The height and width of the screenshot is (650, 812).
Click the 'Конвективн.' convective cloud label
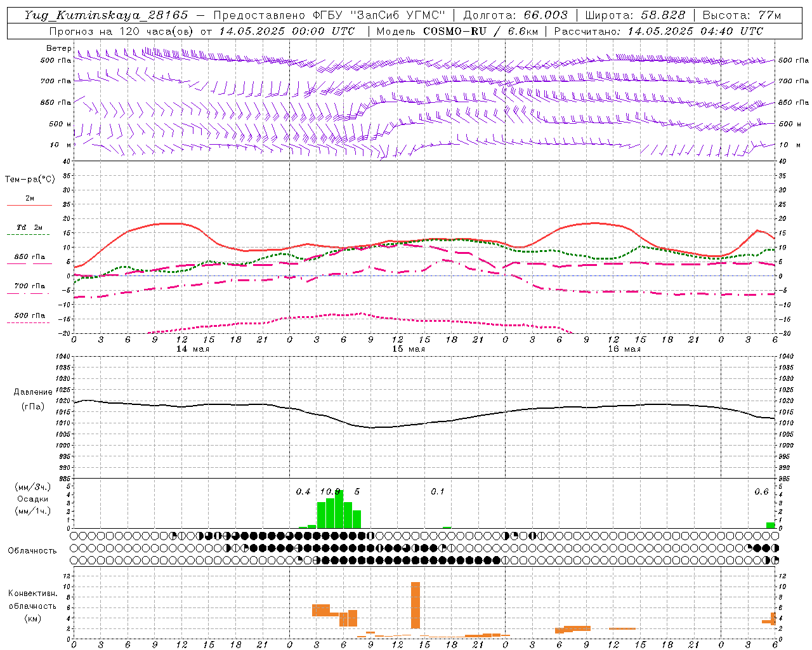coord(32,594)
